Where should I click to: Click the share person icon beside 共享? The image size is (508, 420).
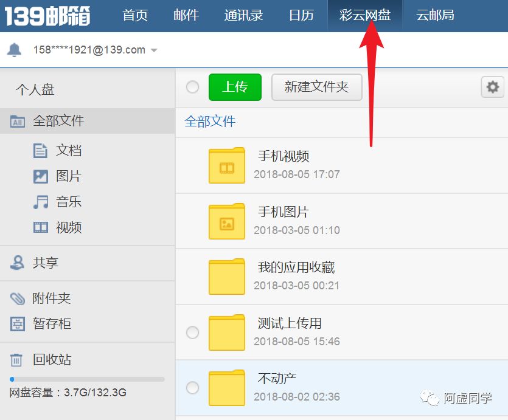(x=18, y=263)
